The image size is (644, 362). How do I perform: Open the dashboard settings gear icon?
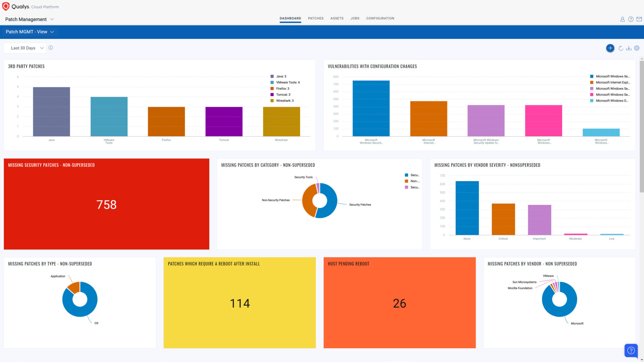tap(637, 48)
